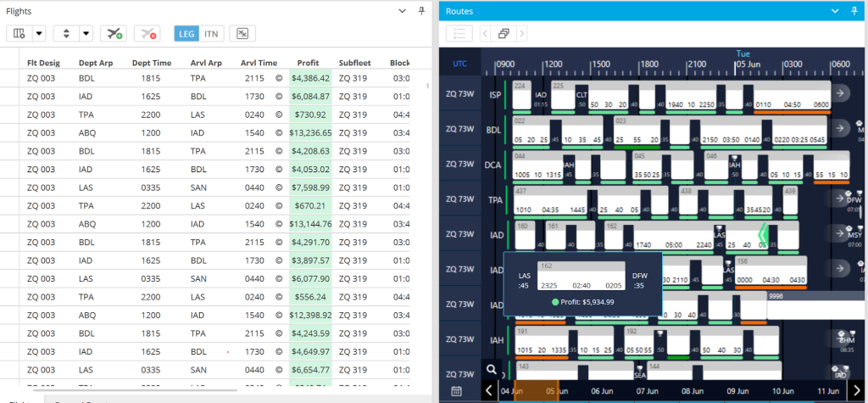Image resolution: width=868 pixels, height=403 pixels.
Task: Click the list view icon in Routes toolbar
Action: pyautogui.click(x=458, y=34)
